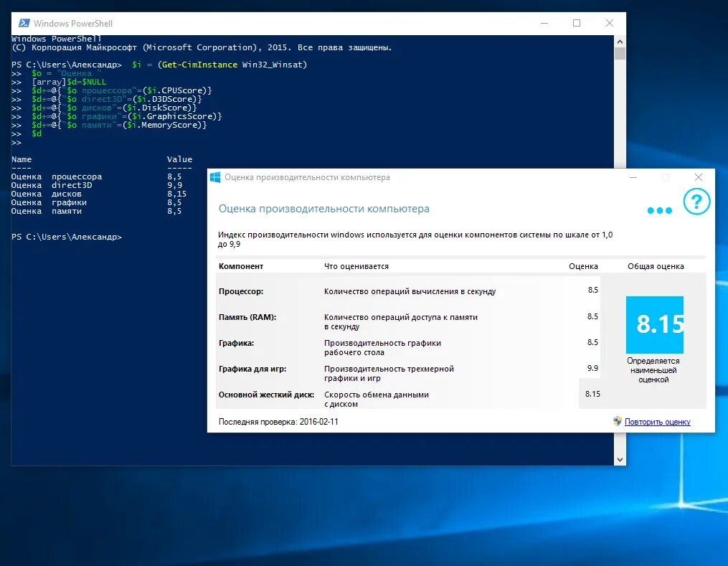Select the Память (RAM): row label

(247, 317)
